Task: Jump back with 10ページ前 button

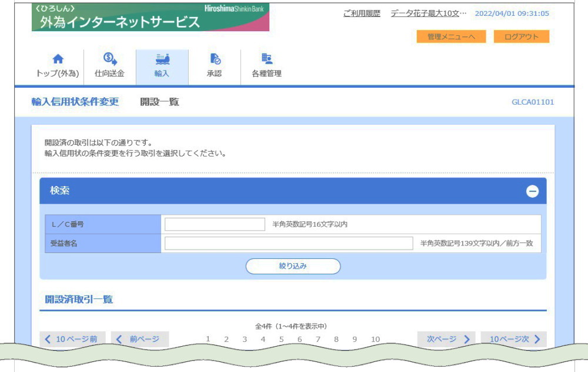Action: click(72, 339)
